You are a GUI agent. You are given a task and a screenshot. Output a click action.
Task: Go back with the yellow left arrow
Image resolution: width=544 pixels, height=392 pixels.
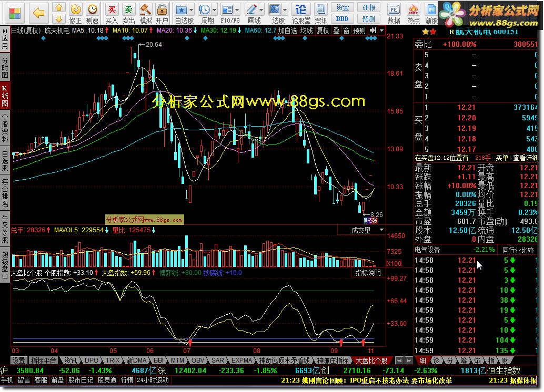click(38, 13)
